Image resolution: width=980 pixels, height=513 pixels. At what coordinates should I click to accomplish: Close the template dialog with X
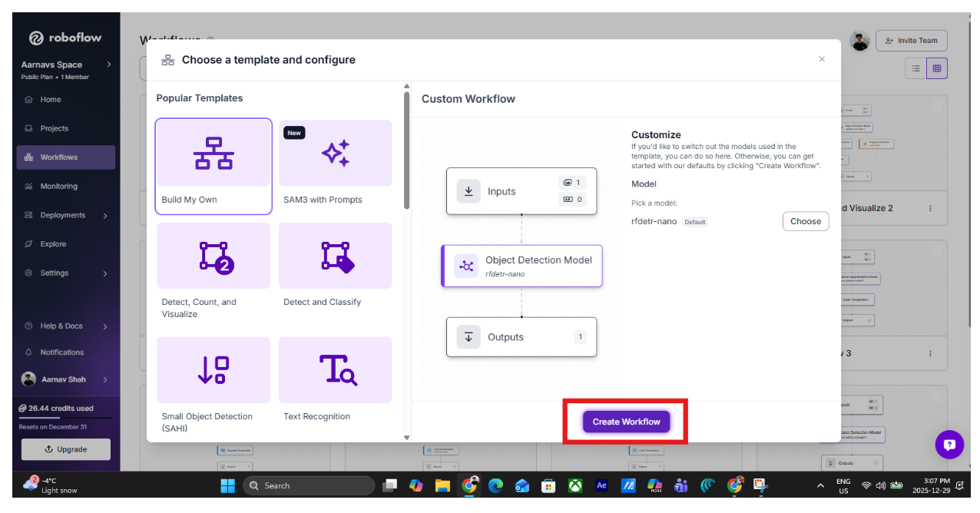point(822,59)
